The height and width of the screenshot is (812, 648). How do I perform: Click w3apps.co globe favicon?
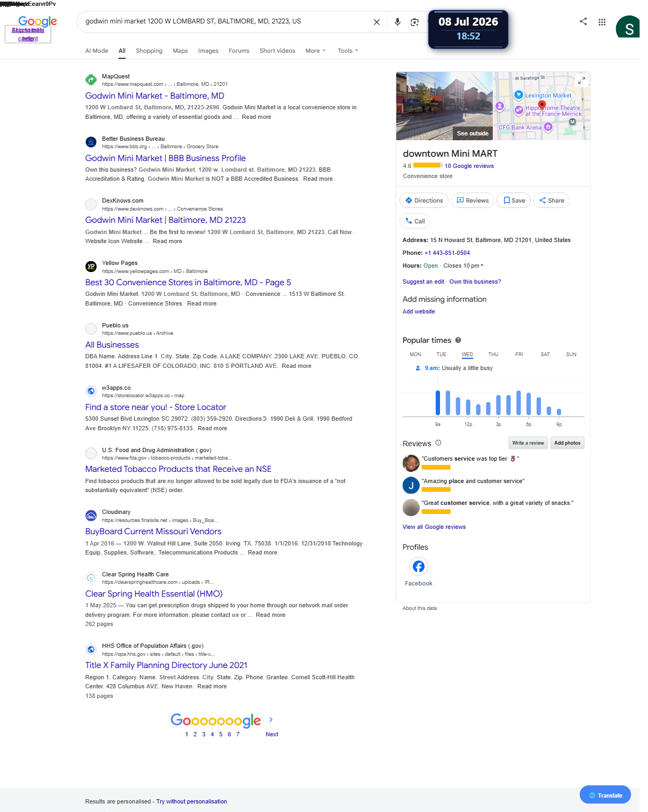point(91,391)
